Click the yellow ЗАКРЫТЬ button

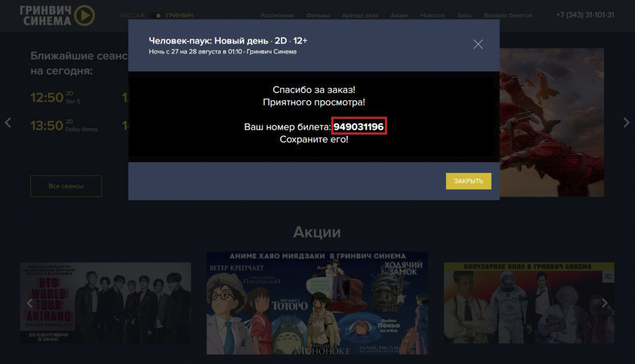(469, 181)
